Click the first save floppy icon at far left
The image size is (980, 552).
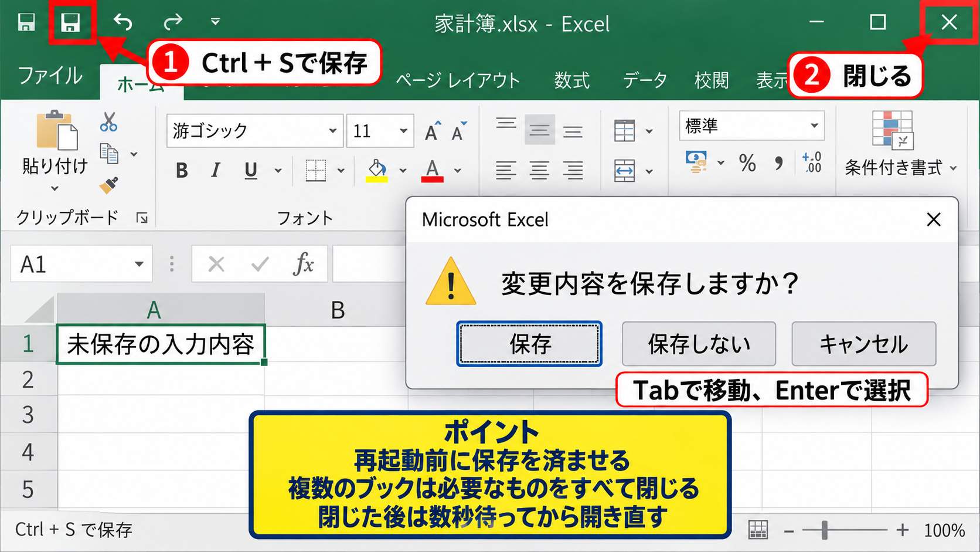point(26,22)
